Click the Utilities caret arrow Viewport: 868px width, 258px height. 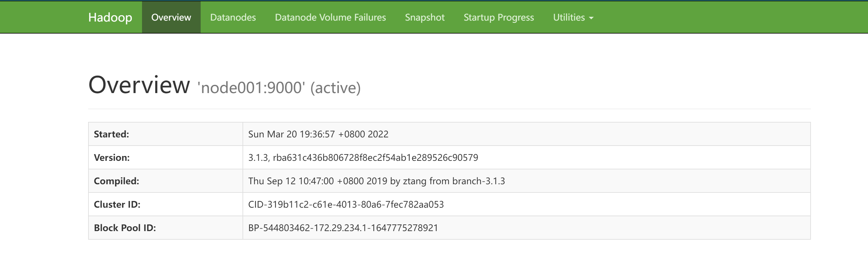coord(591,18)
